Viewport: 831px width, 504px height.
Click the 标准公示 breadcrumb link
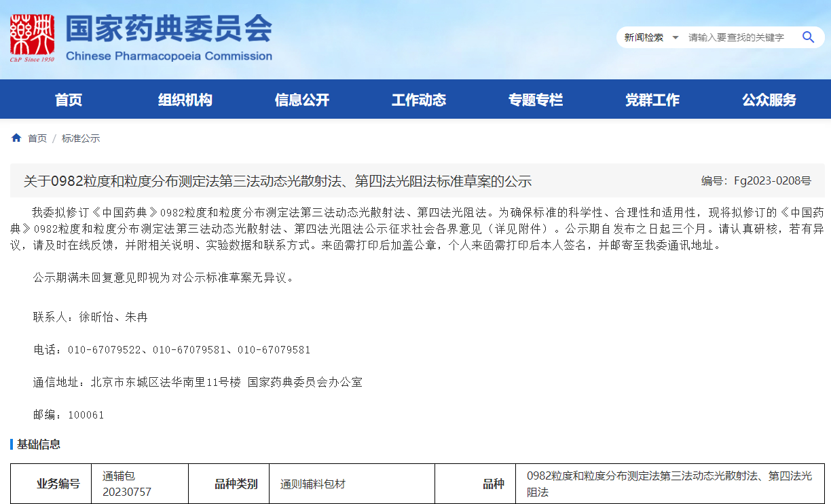click(81, 138)
